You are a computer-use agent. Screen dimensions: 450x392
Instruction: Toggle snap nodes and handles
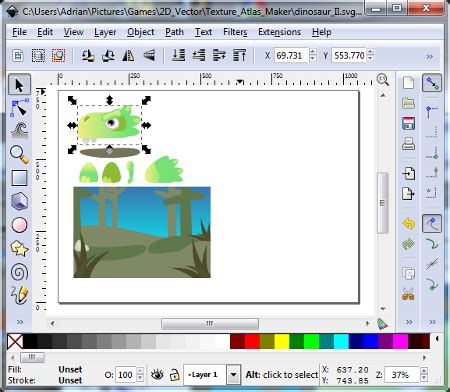(432, 223)
